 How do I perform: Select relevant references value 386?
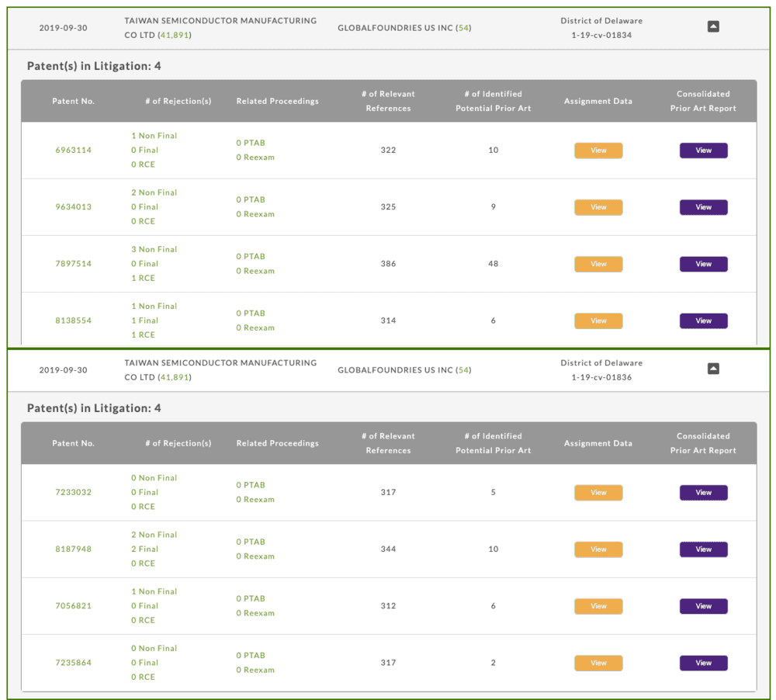tap(388, 264)
